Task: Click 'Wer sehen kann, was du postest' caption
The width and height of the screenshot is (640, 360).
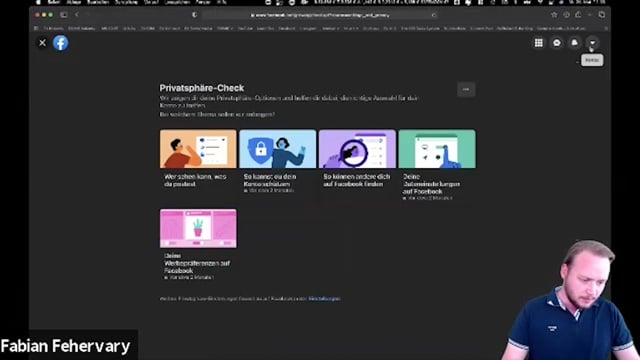Action: pos(195,180)
